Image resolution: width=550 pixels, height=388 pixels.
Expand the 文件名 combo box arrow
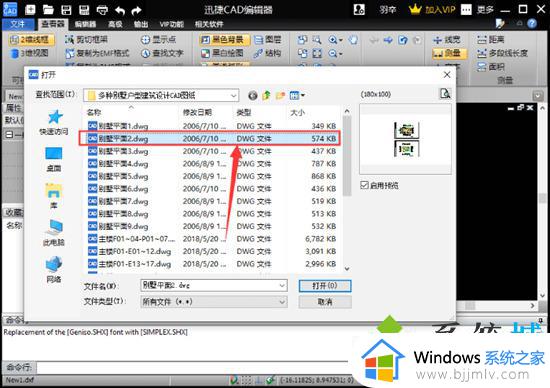coord(282,286)
